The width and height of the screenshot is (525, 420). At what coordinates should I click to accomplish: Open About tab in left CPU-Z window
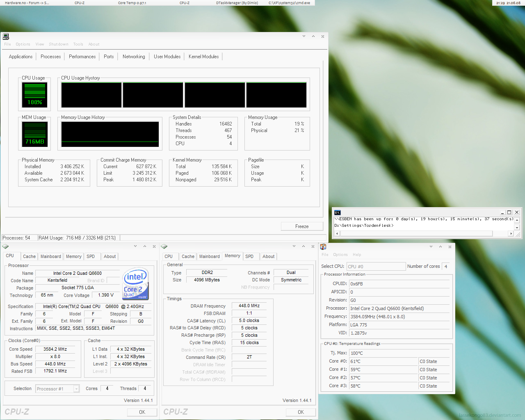pos(110,256)
